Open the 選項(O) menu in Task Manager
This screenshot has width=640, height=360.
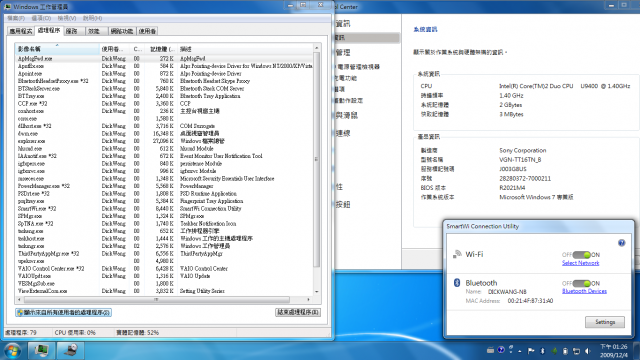click(x=41, y=18)
